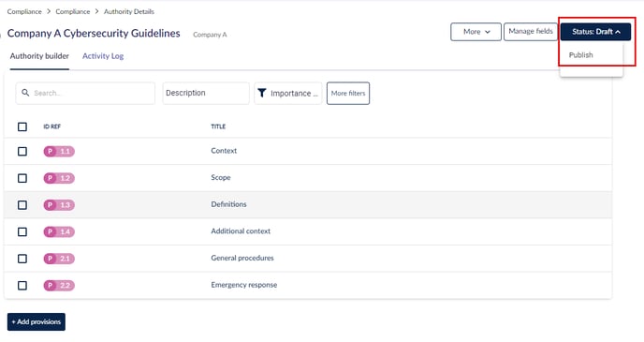Focus the Search input field
644x342 pixels.
click(85, 94)
